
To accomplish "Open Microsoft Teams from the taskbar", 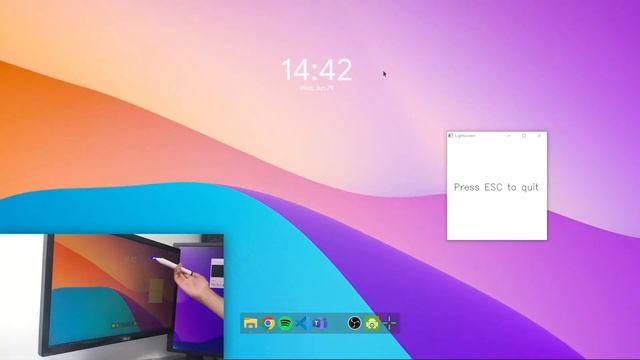I will (319, 323).
